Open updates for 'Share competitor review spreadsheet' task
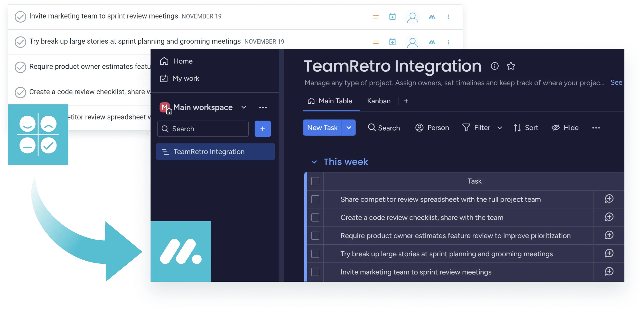The width and height of the screenshot is (644, 311). [609, 199]
